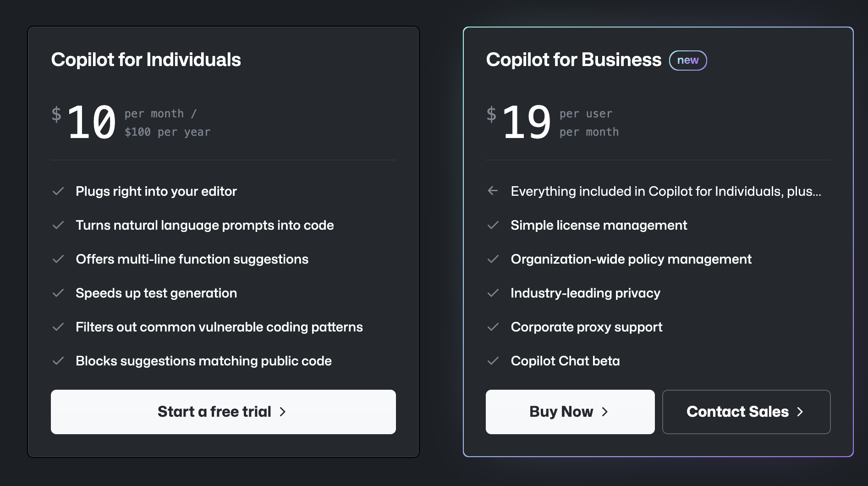Screen dimensions: 868x486
Task: Click the Copilot for Individuals heading
Action: [146, 60]
